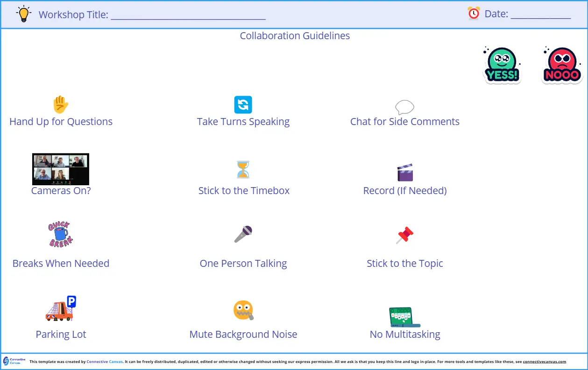Viewport: 588px width, 370px height.
Task: Click the lightbulb icon beside Workshop Title
Action: click(x=23, y=14)
